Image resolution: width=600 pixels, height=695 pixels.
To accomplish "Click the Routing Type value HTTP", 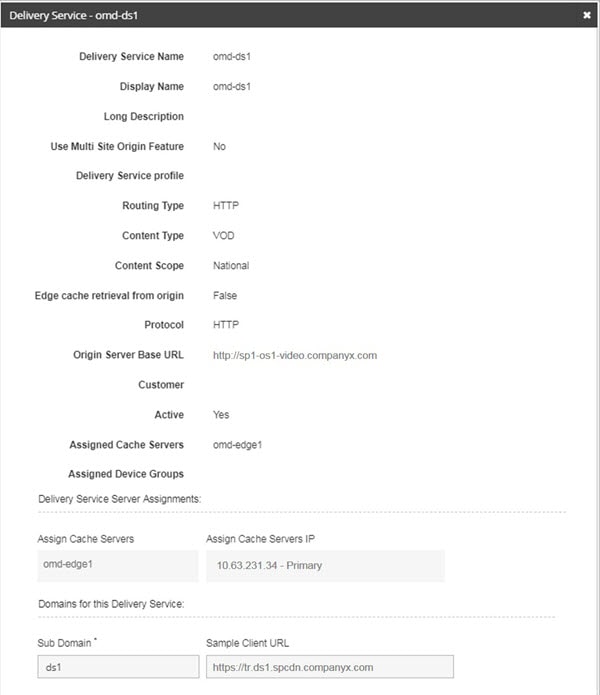I will coord(226,206).
